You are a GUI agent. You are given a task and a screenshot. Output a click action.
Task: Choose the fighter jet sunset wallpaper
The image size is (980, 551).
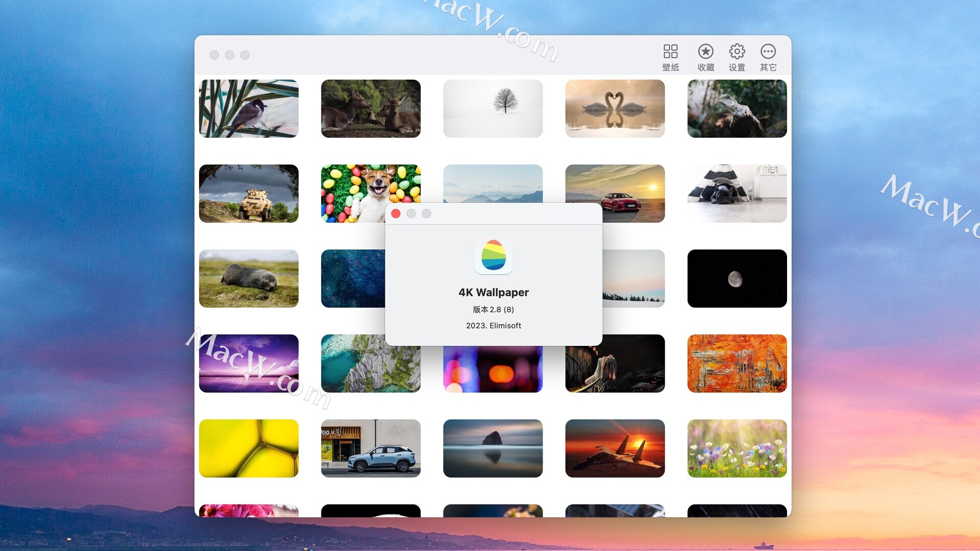click(x=615, y=448)
